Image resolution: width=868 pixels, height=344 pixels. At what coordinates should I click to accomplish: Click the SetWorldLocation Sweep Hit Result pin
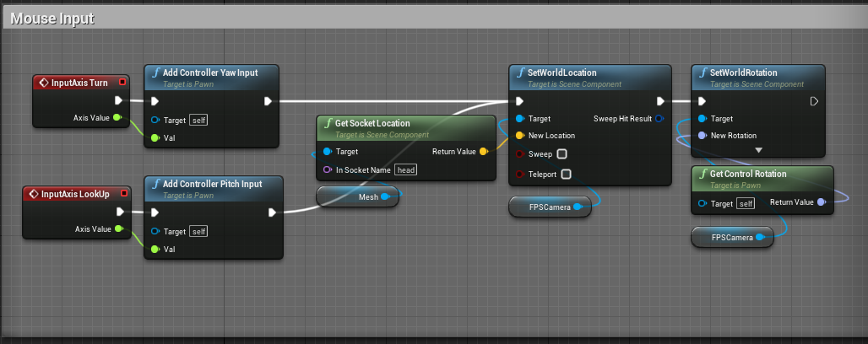pyautogui.click(x=659, y=119)
